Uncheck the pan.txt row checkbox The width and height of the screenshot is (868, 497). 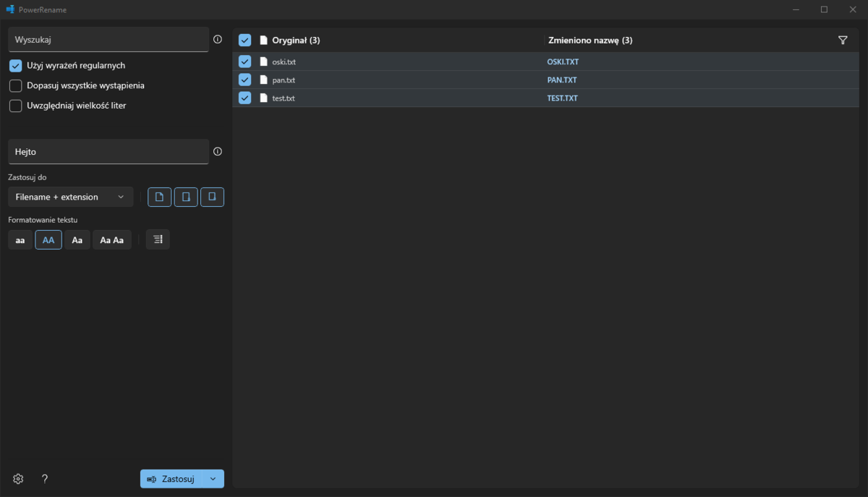point(244,80)
